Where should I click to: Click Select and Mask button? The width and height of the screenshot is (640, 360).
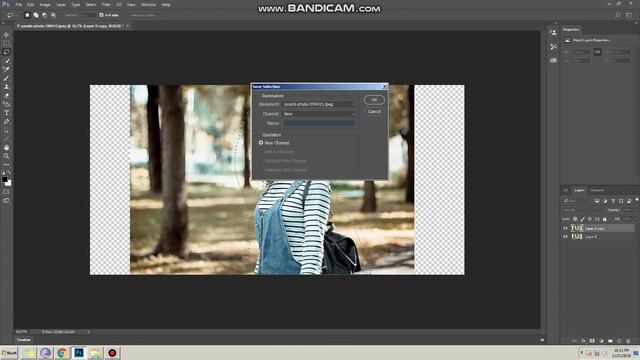pos(143,15)
